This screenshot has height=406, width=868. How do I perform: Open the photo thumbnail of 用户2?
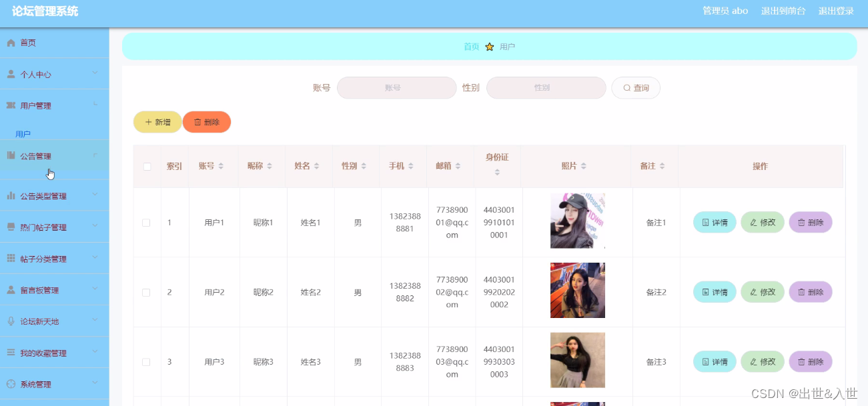tap(577, 291)
